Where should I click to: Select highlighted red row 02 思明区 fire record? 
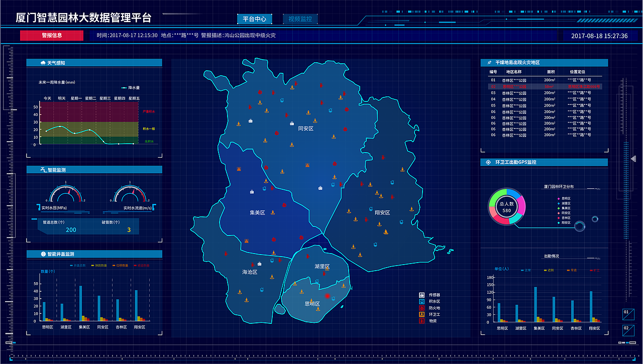[545, 86]
